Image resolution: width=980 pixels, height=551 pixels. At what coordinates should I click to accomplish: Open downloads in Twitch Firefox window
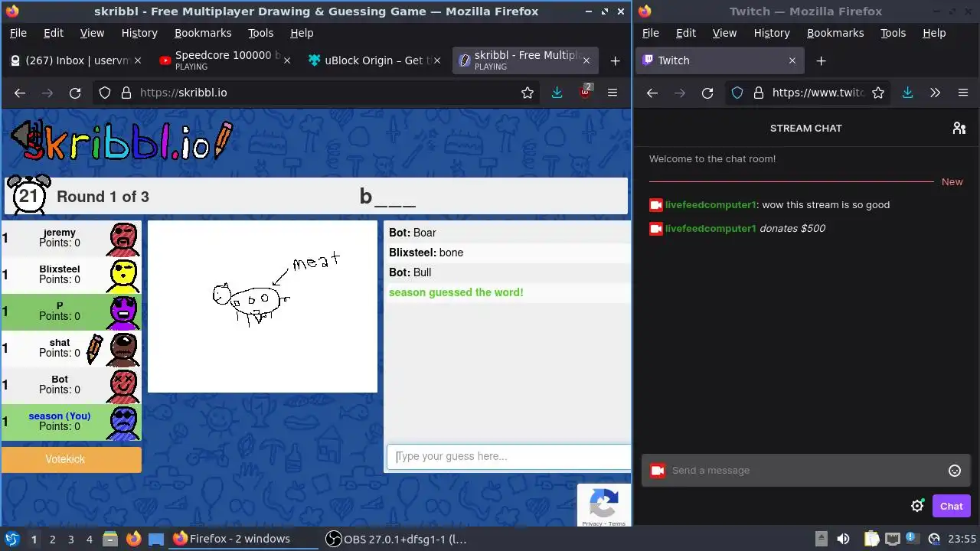point(907,93)
